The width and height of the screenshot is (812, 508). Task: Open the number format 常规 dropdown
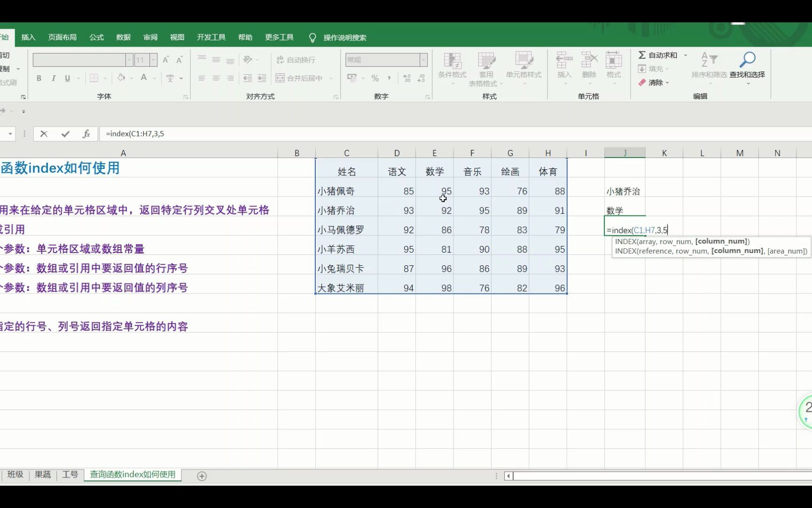[x=423, y=60]
